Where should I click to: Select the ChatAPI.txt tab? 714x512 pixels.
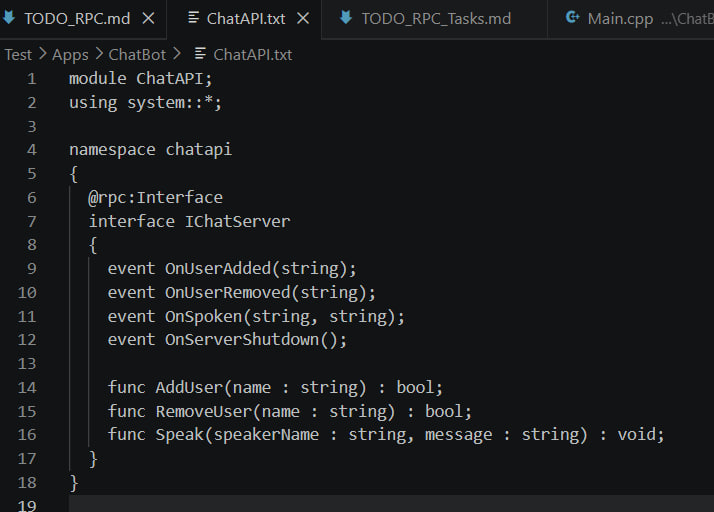coord(246,19)
